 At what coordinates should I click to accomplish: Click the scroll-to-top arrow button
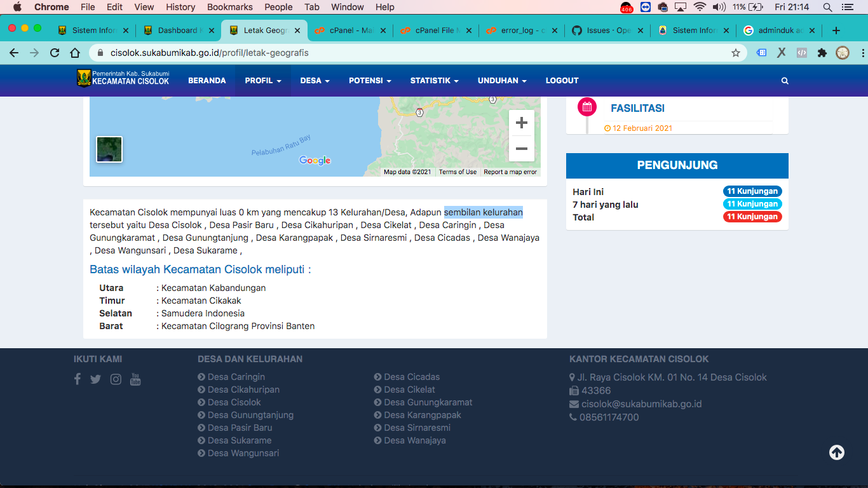pos(836,452)
